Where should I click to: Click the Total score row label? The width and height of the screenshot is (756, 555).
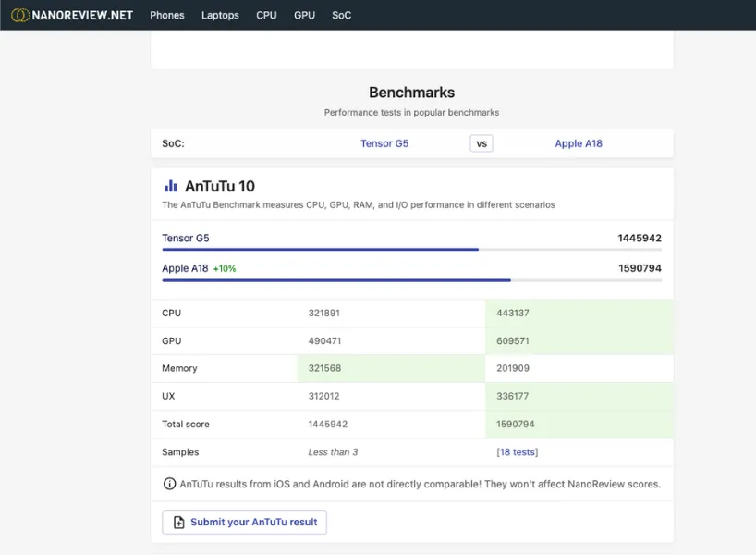coord(186,425)
